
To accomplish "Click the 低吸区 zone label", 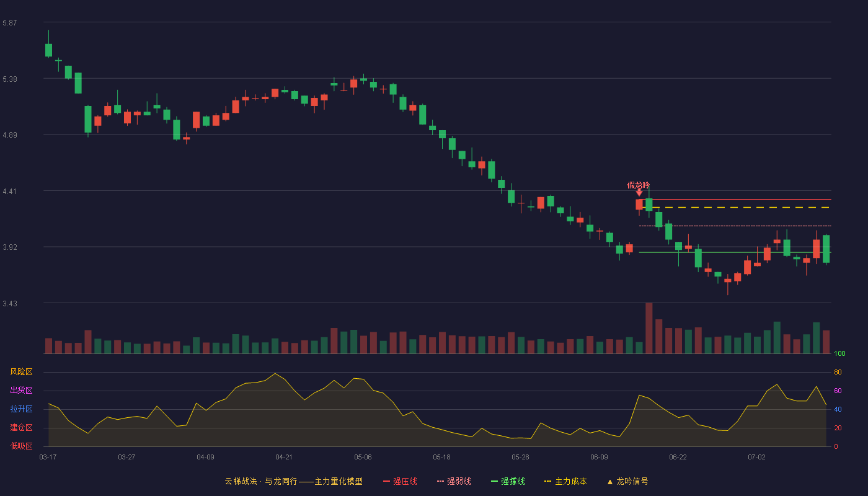I will tap(21, 446).
